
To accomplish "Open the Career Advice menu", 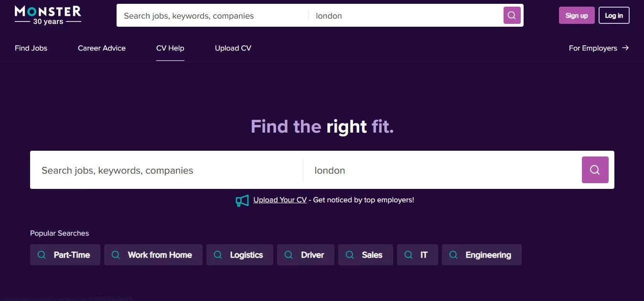I will (x=102, y=48).
